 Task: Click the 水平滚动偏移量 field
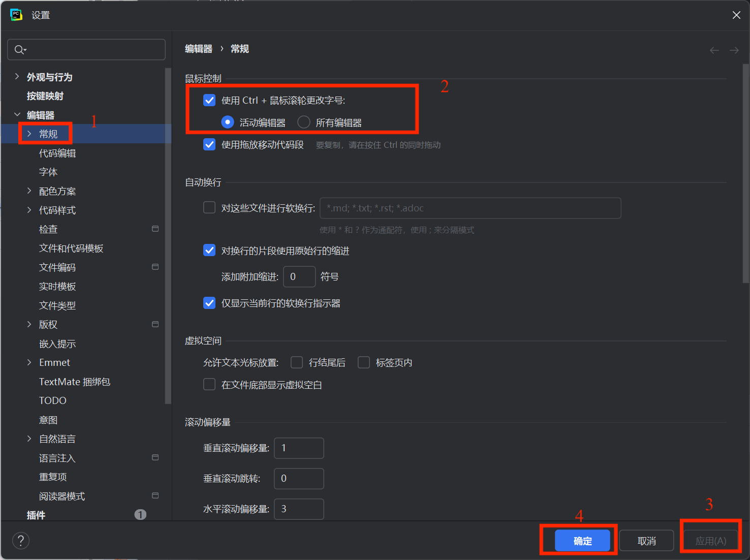pos(299,509)
